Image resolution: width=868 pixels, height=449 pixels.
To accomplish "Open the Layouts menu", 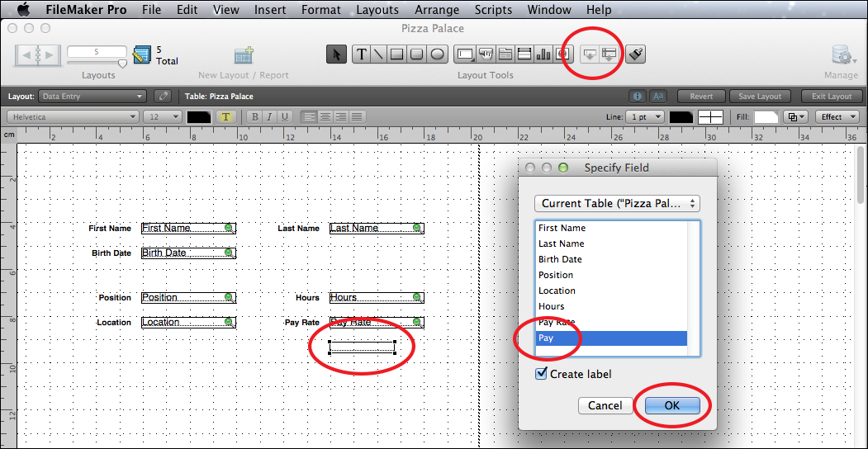I will click(x=377, y=9).
